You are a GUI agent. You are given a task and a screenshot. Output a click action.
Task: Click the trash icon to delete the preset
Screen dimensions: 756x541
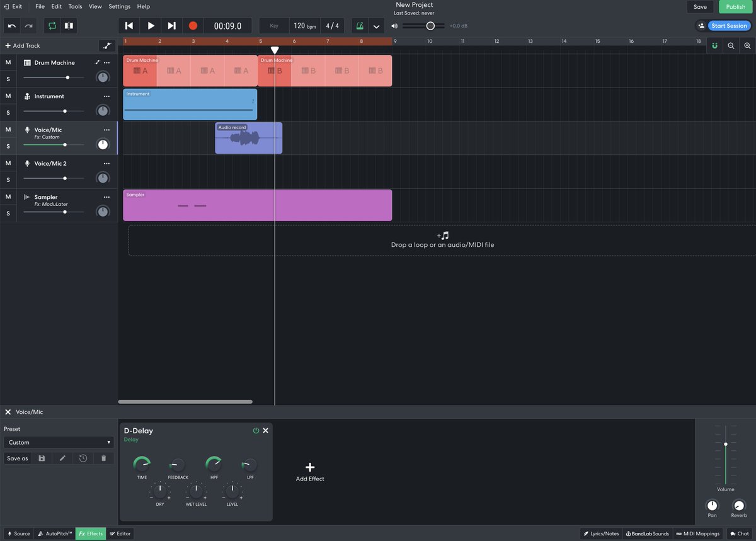pos(103,458)
